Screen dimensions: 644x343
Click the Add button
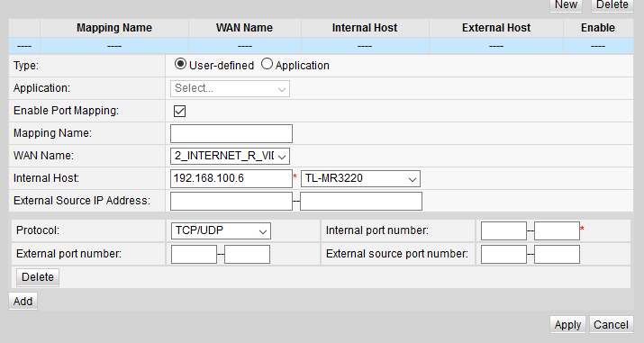23,302
